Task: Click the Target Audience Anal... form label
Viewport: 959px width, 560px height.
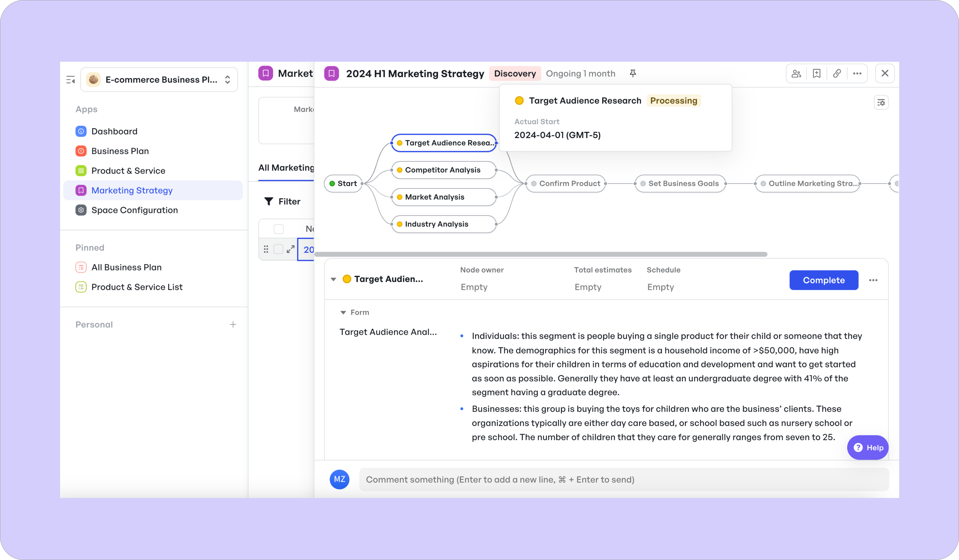Action: coord(388,332)
